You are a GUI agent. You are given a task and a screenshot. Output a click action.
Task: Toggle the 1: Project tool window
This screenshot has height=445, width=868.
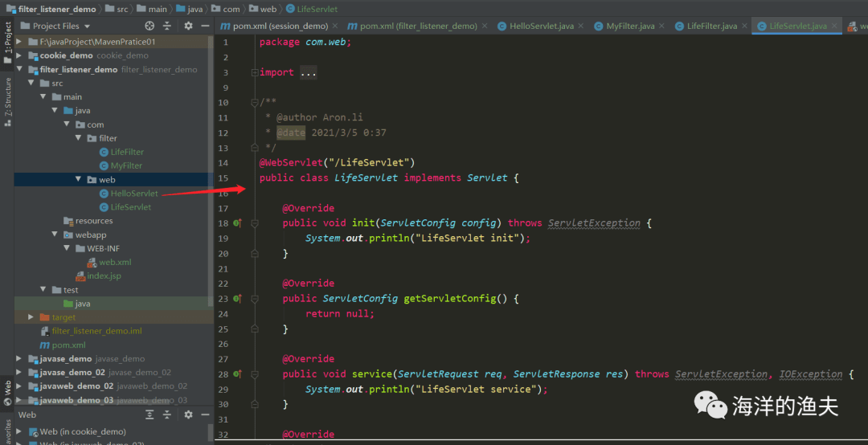7,40
